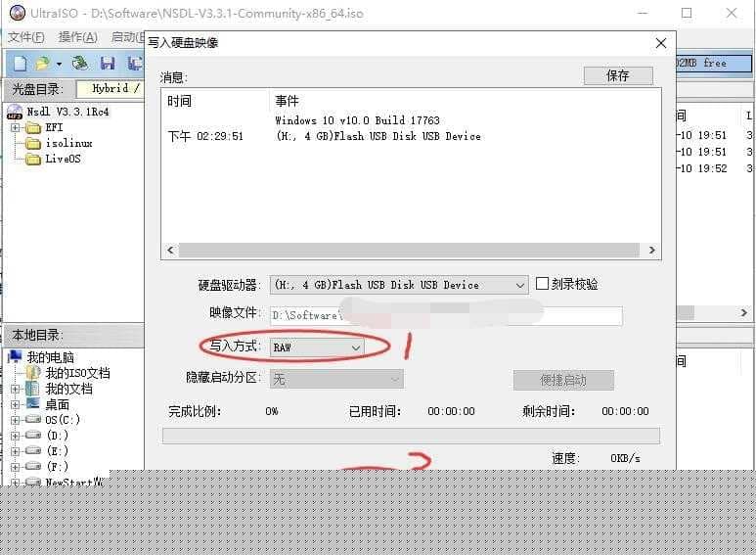Click the 保存 button in the dialog

[x=618, y=75]
